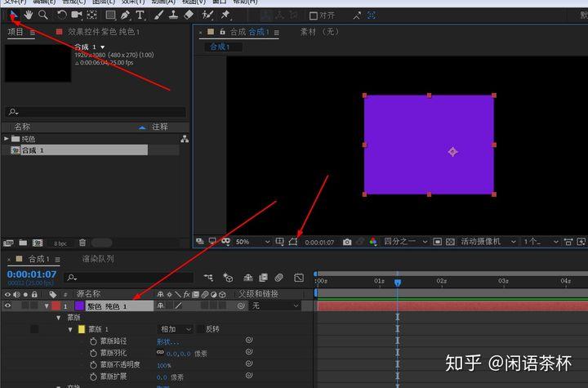Switch to the 渲染队列 tab
This screenshot has width=588, height=388.
point(98,259)
